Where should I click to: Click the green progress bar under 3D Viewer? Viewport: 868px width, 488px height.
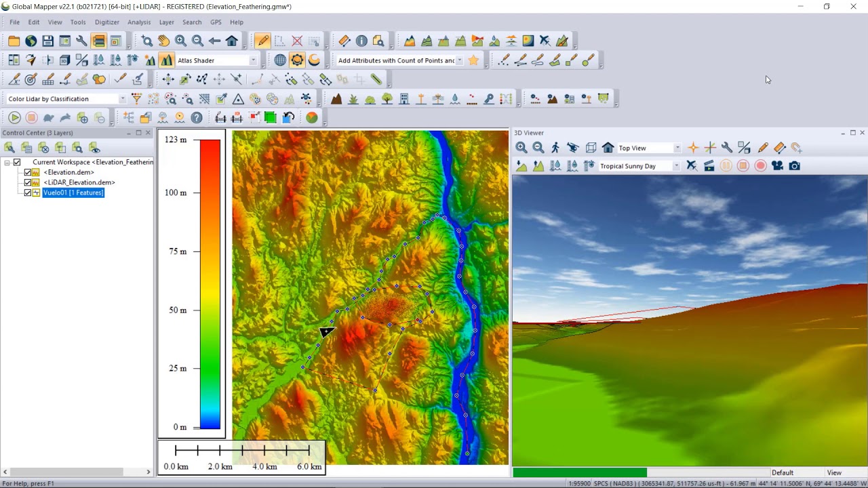[x=580, y=472]
